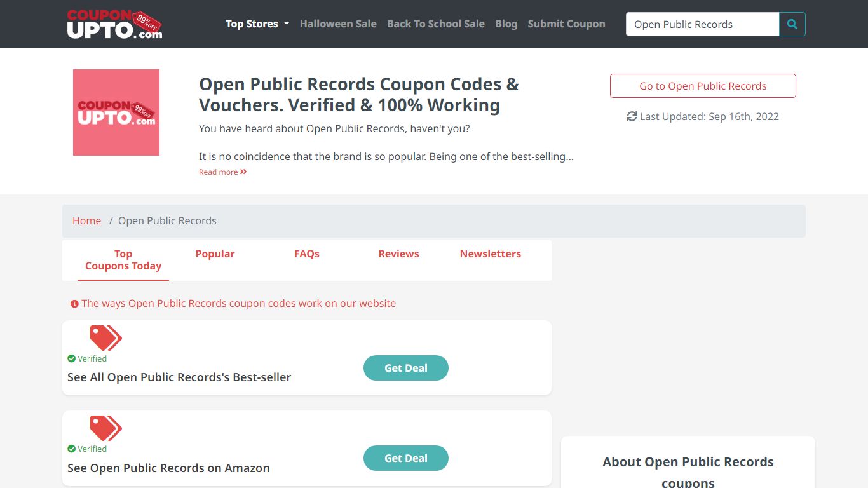Click the page heading Open Public Records Coupon Codes
The image size is (868, 488).
pos(359,95)
